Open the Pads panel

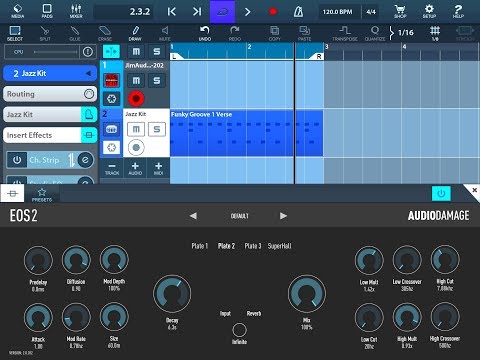click(x=47, y=11)
